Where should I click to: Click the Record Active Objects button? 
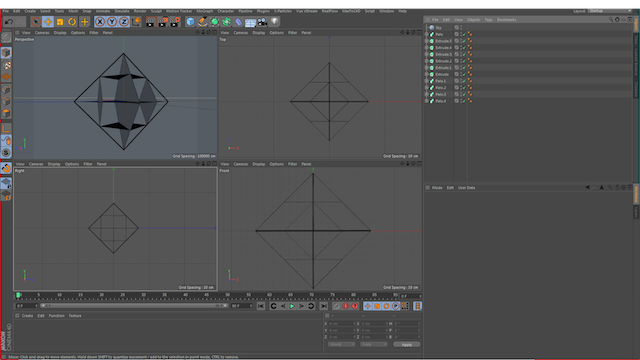coord(336,306)
